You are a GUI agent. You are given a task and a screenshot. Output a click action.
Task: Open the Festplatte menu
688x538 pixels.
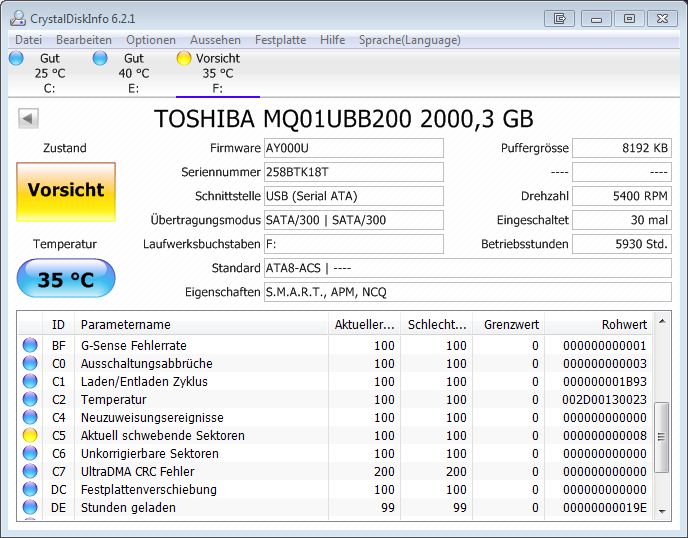pyautogui.click(x=280, y=40)
